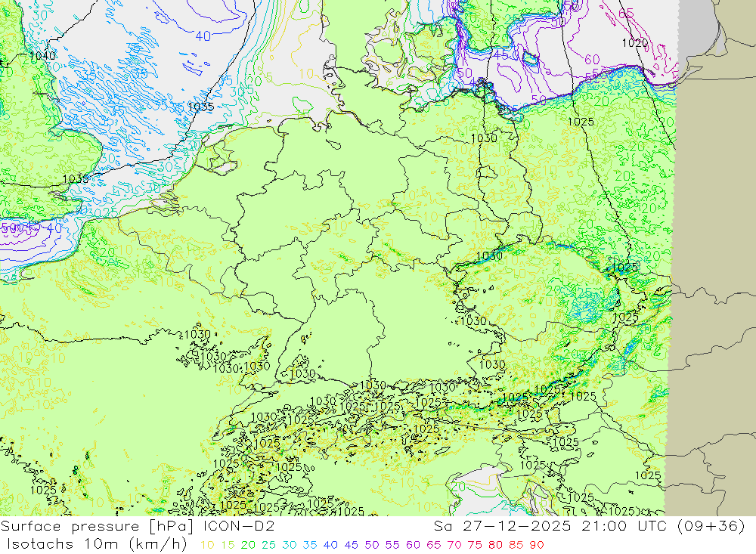Select the '70' value in the bottom legend
This screenshot has width=756, height=554.
(454, 545)
